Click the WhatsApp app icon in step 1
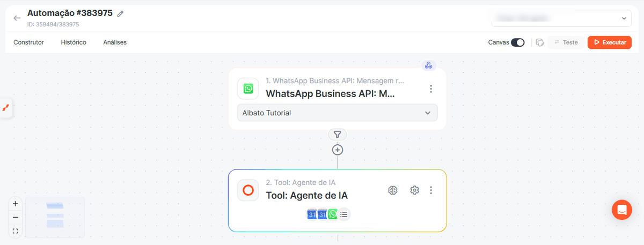 [x=248, y=88]
